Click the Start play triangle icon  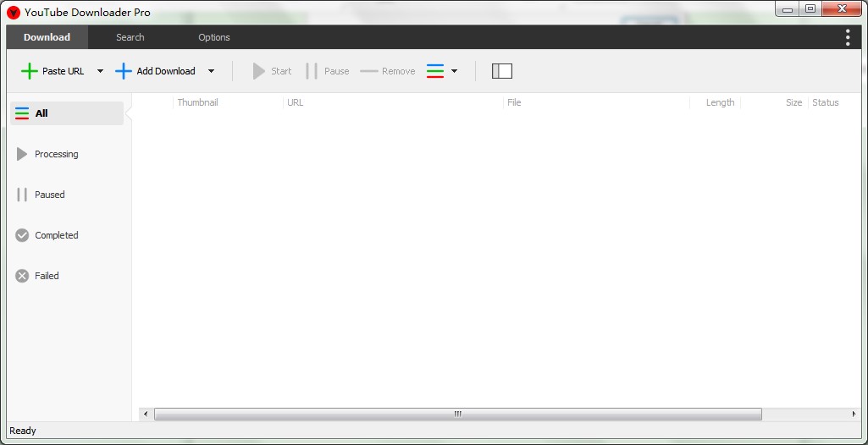(x=258, y=71)
